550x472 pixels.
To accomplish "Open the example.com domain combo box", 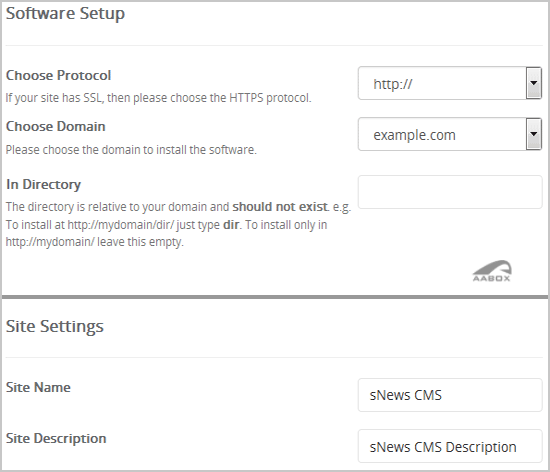I will coord(450,135).
